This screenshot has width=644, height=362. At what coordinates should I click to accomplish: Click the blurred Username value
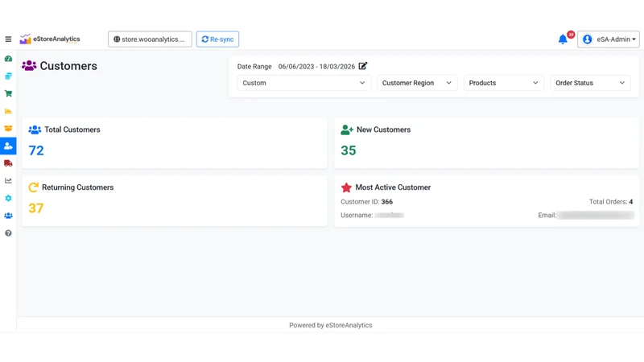point(390,215)
